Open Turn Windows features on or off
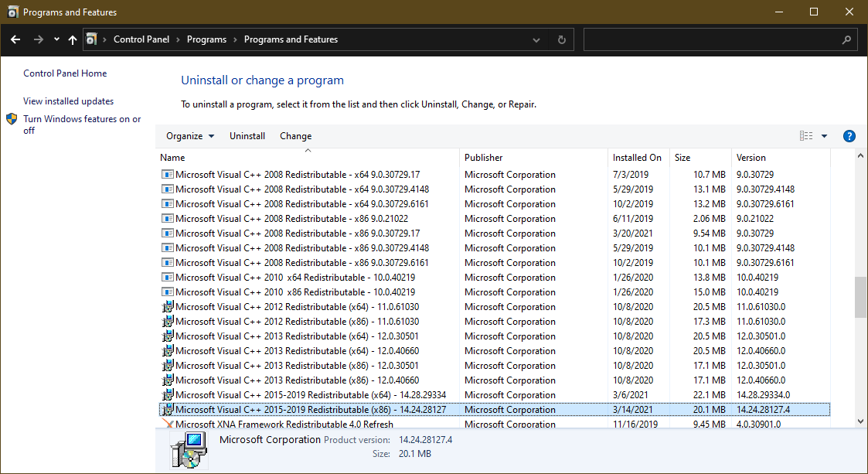The height and width of the screenshot is (474, 868). (82, 124)
